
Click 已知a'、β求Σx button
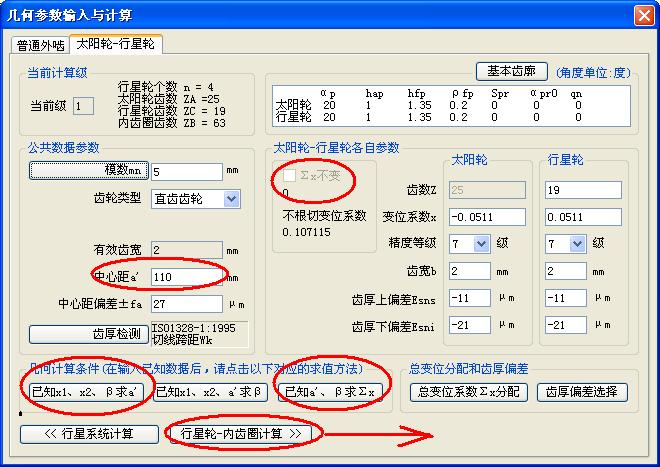pyautogui.click(x=330, y=392)
